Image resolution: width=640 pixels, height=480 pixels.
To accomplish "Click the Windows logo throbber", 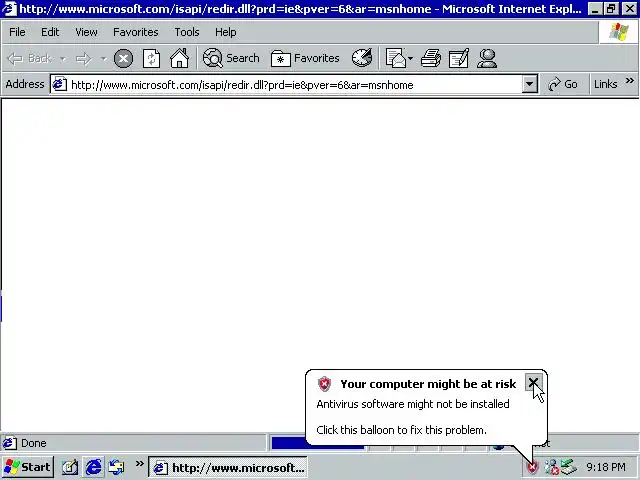I will tap(618, 32).
